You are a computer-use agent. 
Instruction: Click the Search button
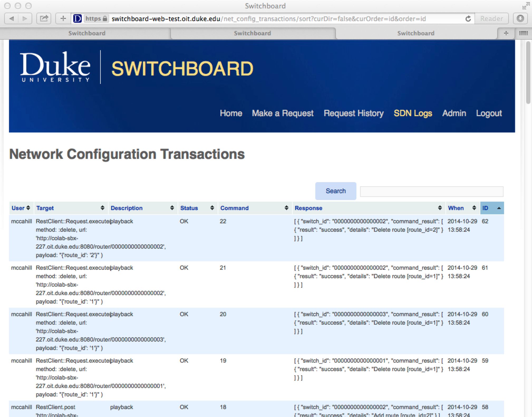pyautogui.click(x=336, y=191)
